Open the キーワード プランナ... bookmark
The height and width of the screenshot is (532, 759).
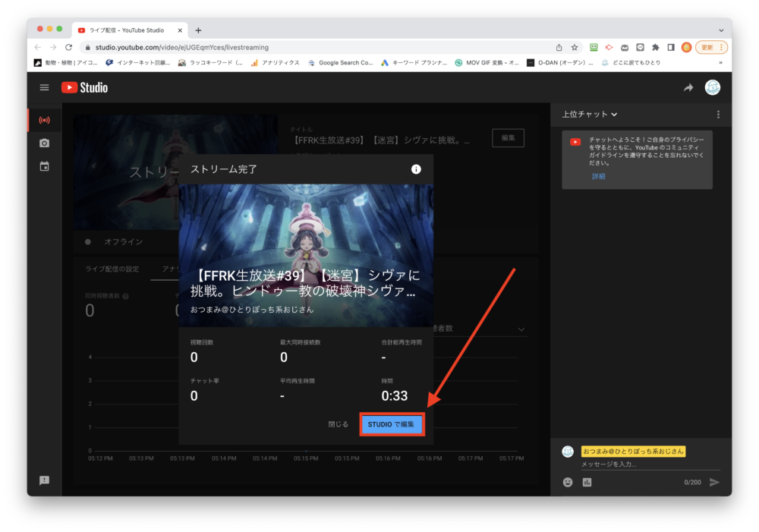click(x=414, y=62)
